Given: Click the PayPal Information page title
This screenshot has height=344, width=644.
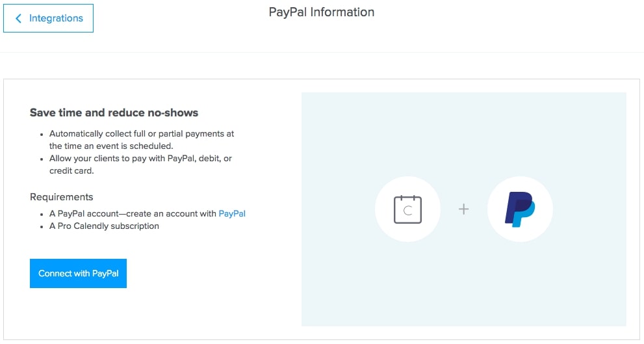Looking at the screenshot, I should pos(322,12).
